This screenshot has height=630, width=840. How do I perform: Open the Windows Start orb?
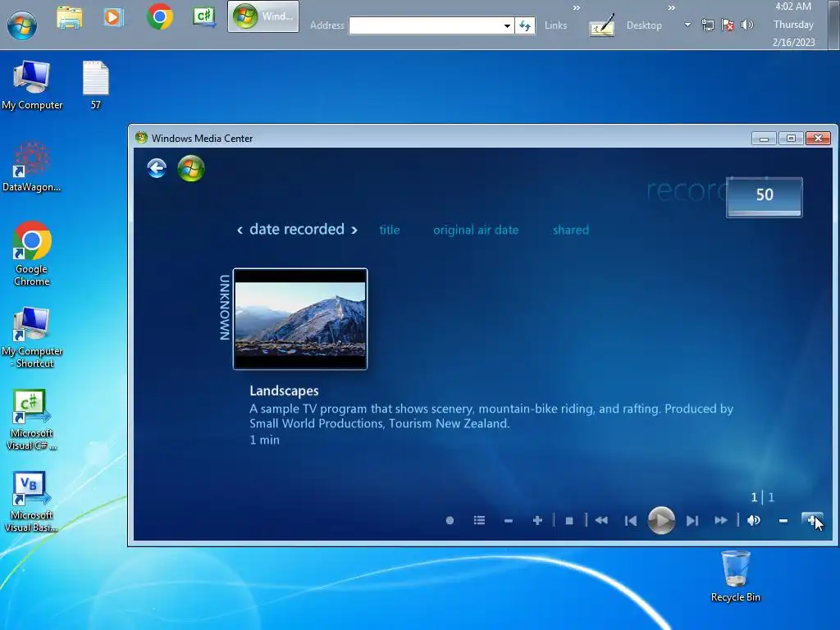22,25
